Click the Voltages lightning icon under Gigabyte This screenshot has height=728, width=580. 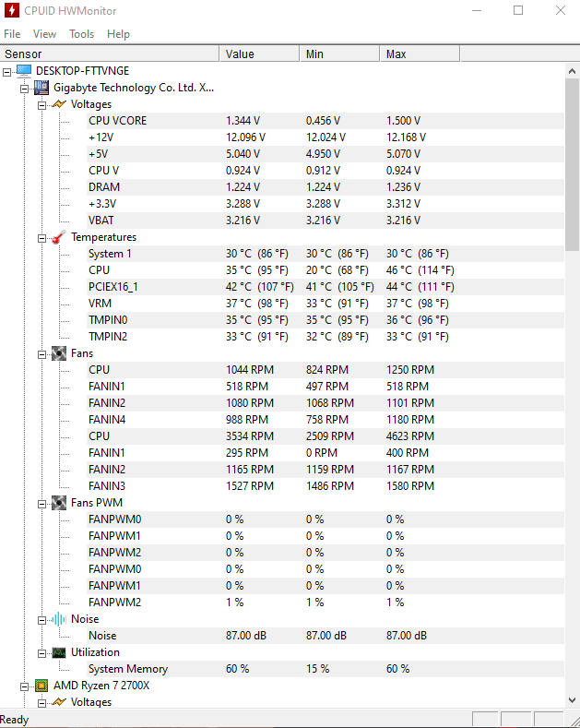[x=59, y=104]
